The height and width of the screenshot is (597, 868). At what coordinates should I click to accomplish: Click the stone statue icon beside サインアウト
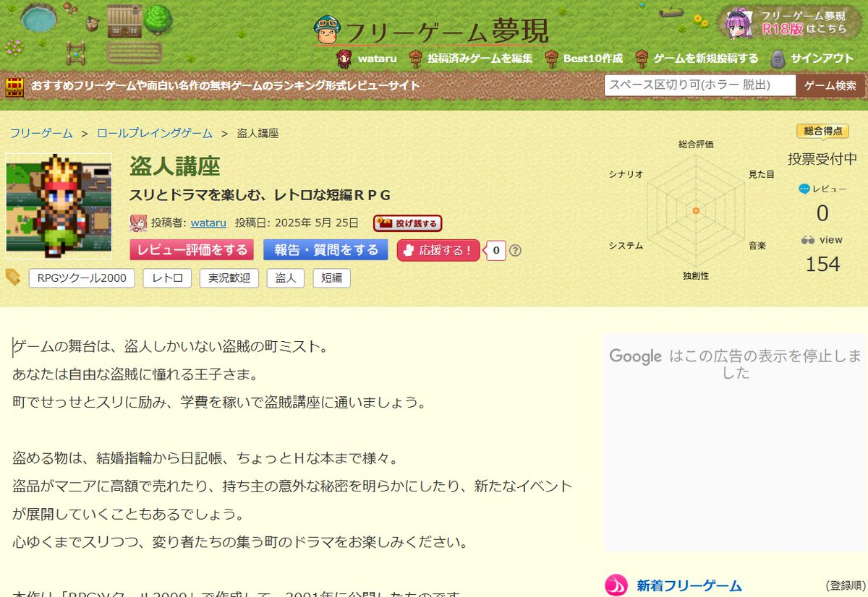pyautogui.click(x=778, y=59)
